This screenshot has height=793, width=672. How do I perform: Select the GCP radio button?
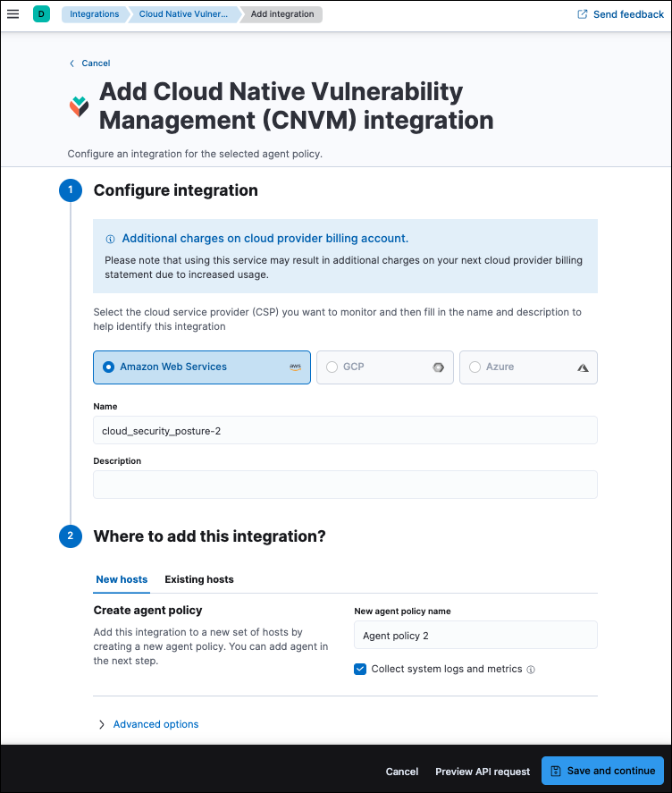pos(332,367)
